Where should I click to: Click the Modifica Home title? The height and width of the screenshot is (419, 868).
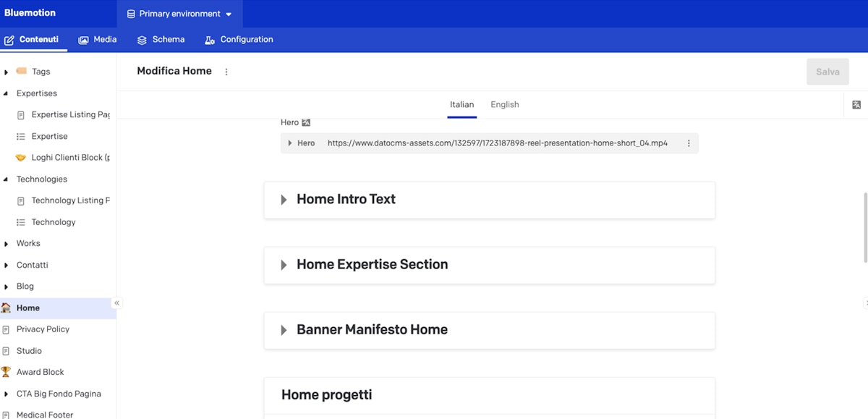point(174,71)
